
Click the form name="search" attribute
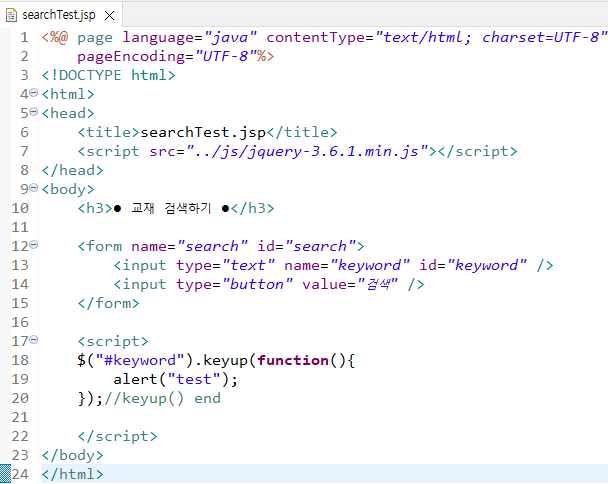click(x=189, y=246)
